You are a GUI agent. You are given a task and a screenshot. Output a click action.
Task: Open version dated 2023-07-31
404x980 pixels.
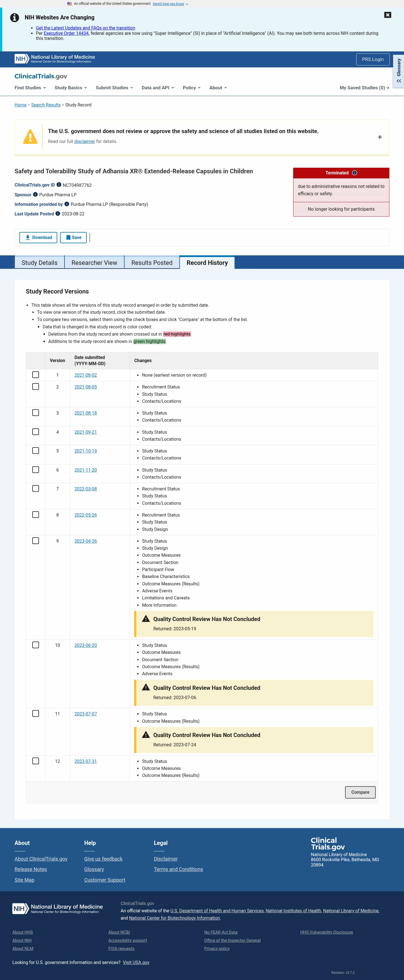[86, 761]
